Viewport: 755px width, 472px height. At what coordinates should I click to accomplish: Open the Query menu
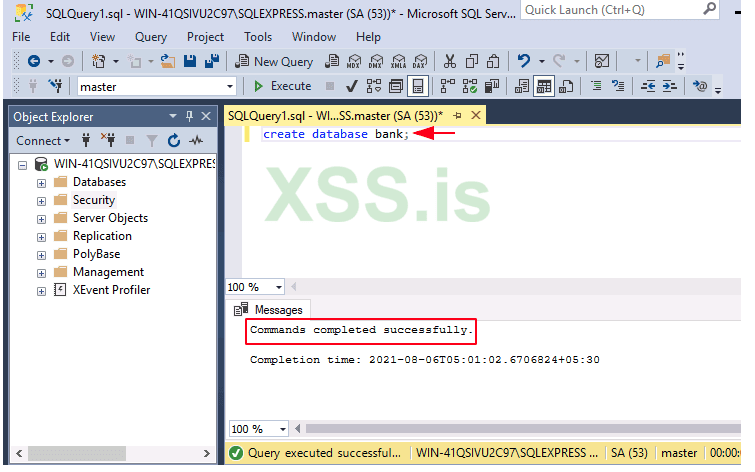(151, 37)
